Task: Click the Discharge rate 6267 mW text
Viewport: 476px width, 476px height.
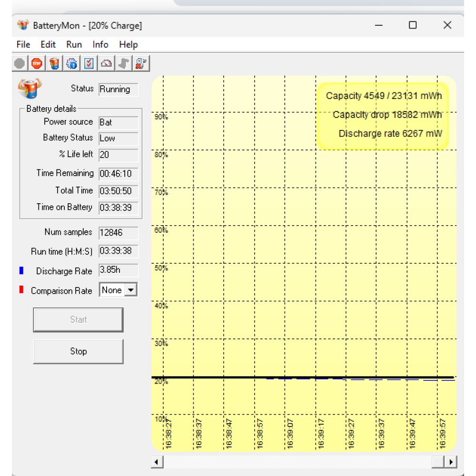Action: pos(390,134)
